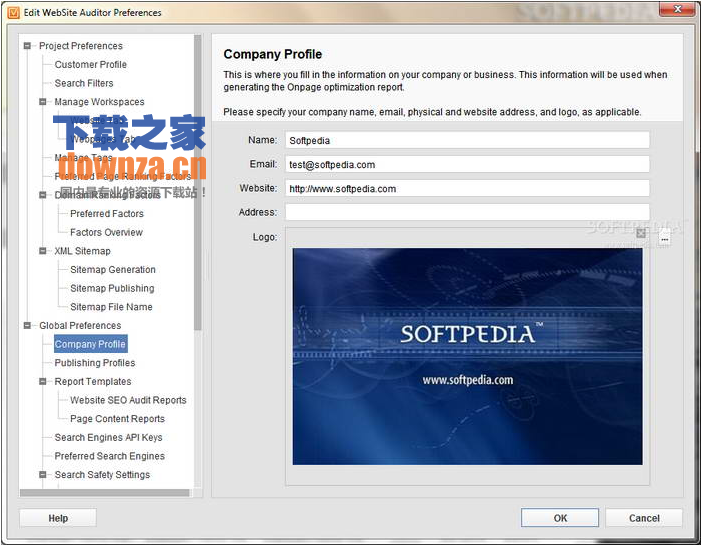Click the company Name field
The height and width of the screenshot is (546, 702).
(467, 140)
